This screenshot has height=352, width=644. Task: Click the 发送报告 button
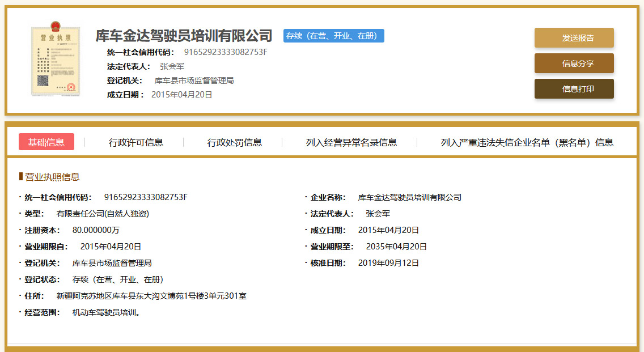(x=574, y=38)
